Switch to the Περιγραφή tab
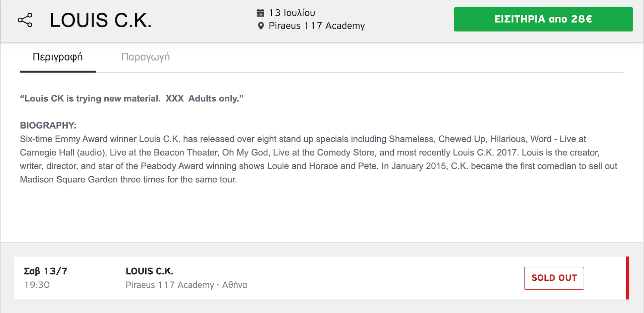The width and height of the screenshot is (644, 313). click(x=58, y=57)
